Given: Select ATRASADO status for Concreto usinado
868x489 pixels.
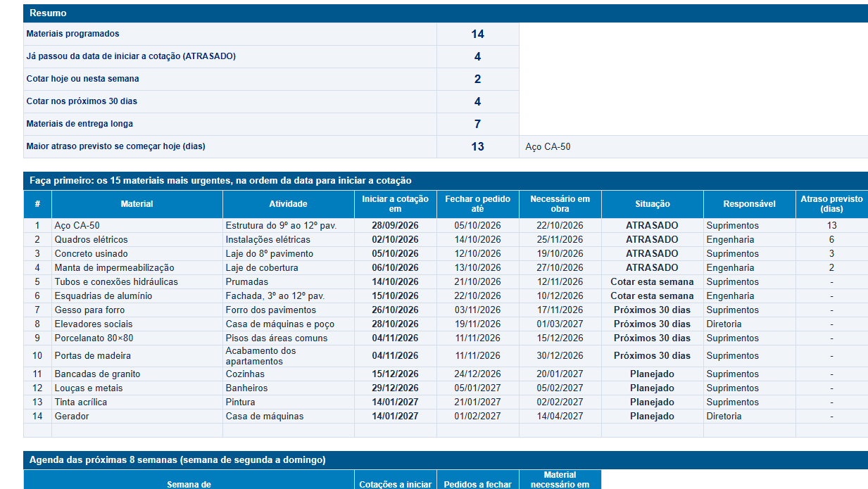Looking at the screenshot, I should [x=652, y=254].
